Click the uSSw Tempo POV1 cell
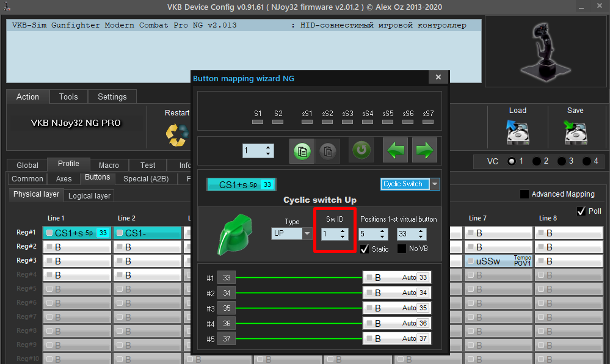This screenshot has height=364, width=610. [499, 261]
